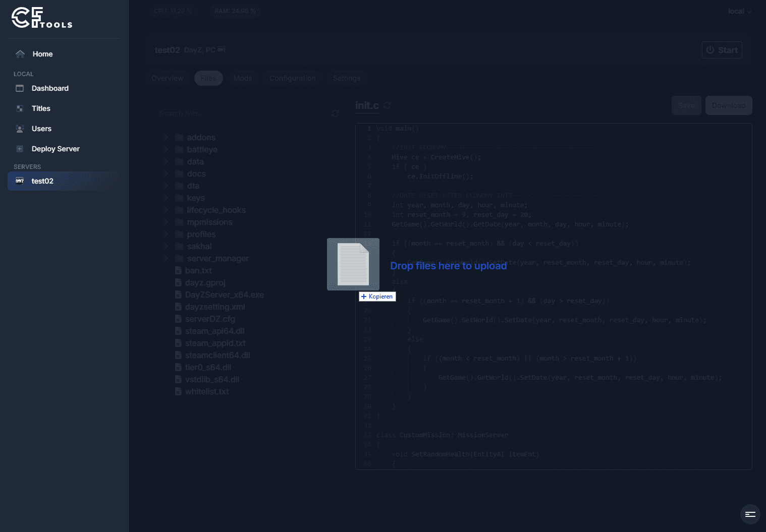The height and width of the screenshot is (532, 766).
Task: Select the test02 server
Action: pyautogui.click(x=64, y=181)
